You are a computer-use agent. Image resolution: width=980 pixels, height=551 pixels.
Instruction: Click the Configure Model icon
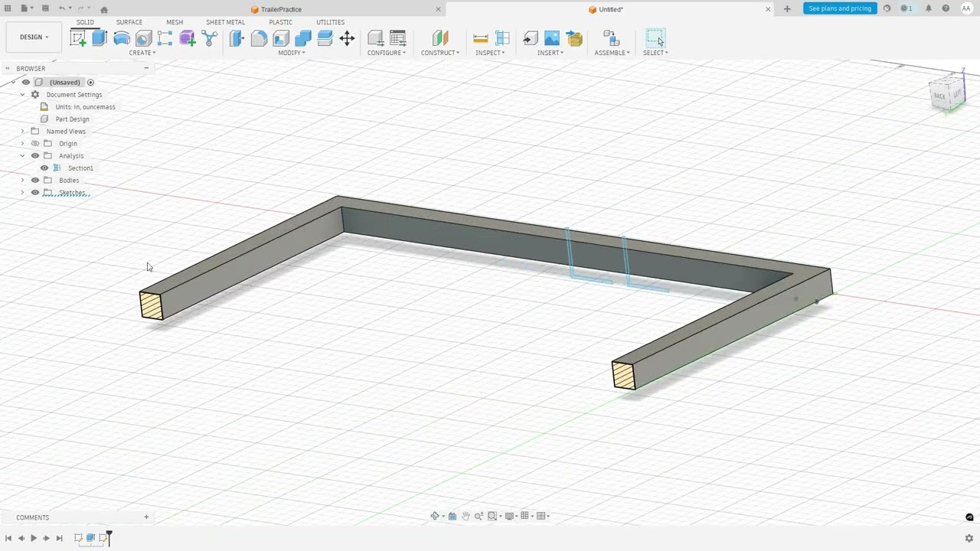click(x=376, y=38)
